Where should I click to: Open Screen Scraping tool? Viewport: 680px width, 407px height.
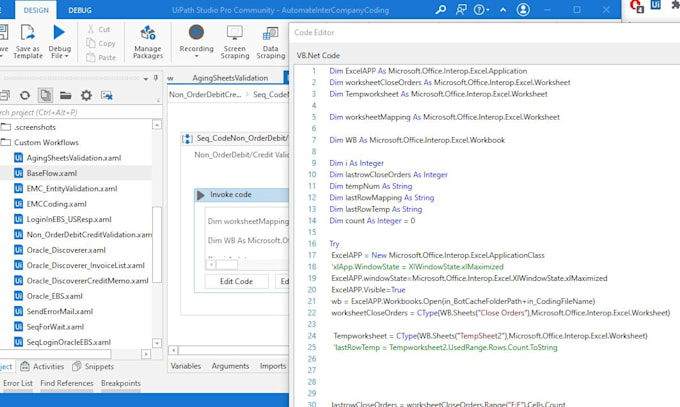235,42
